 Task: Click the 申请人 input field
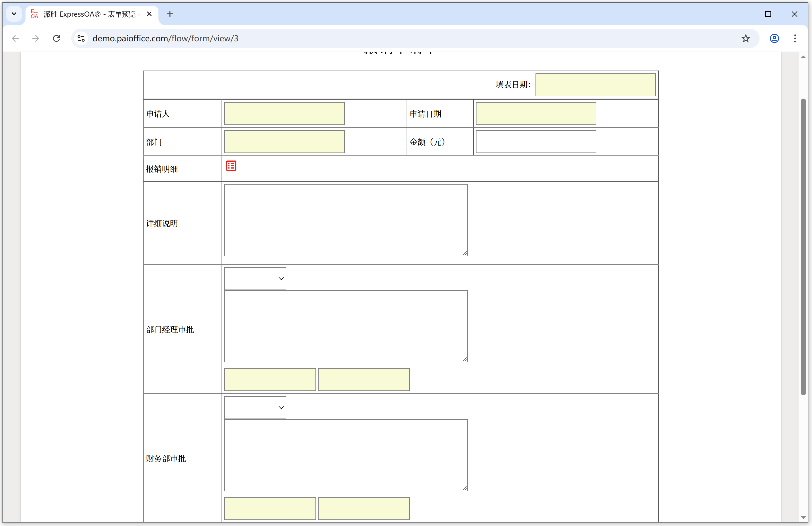(284, 114)
